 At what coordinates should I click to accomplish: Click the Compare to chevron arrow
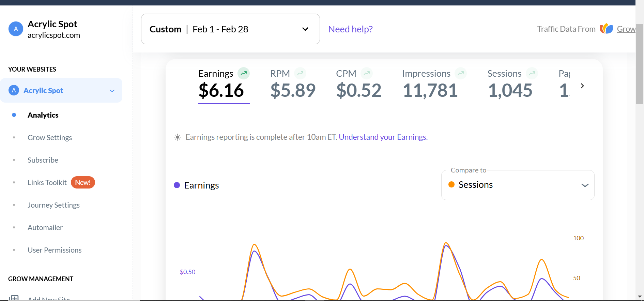point(585,185)
